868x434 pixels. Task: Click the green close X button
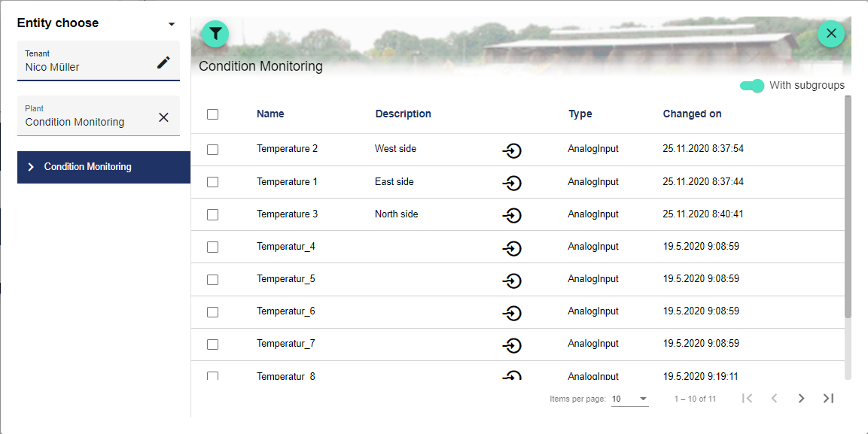click(831, 34)
